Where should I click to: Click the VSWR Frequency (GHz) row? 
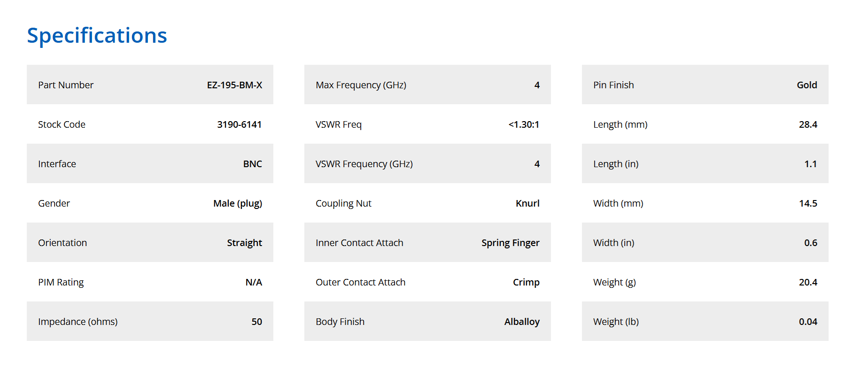click(x=427, y=163)
